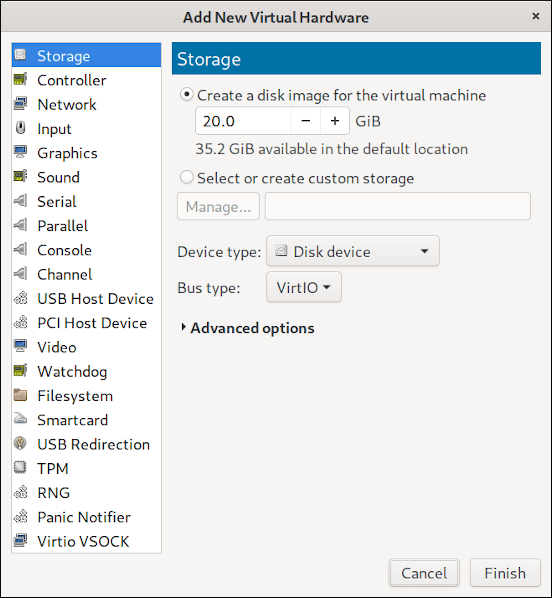Click the disk size GiB input field

(243, 121)
